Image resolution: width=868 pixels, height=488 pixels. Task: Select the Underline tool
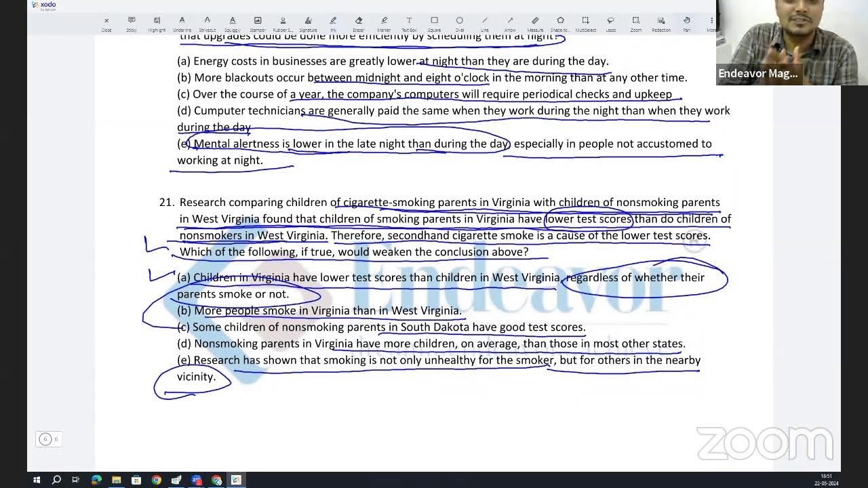tap(182, 24)
